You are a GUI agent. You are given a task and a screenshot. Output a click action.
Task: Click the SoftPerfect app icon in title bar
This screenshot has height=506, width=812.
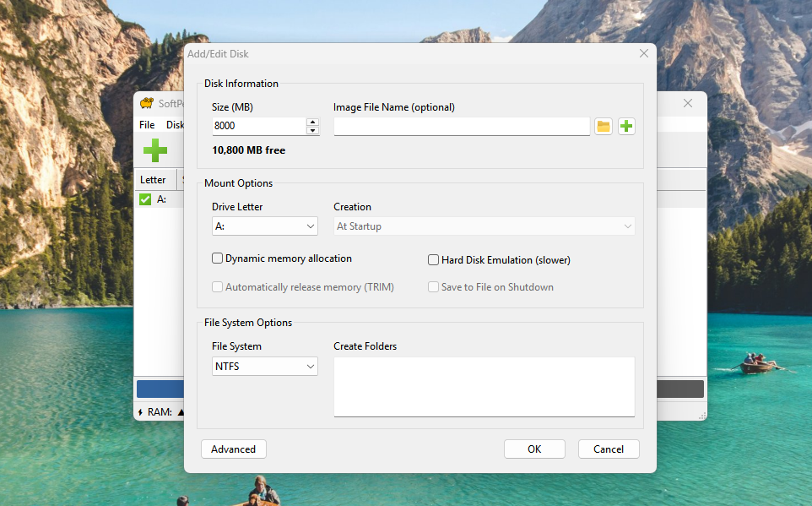tap(147, 103)
